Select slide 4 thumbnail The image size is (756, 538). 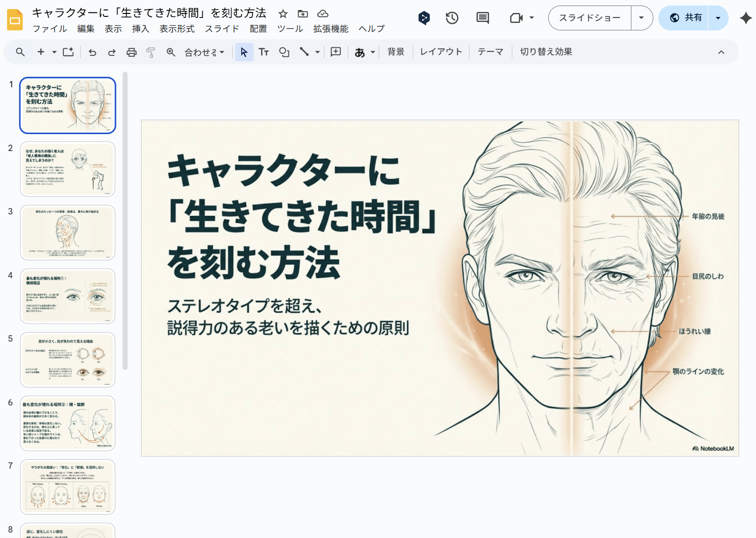pos(68,296)
